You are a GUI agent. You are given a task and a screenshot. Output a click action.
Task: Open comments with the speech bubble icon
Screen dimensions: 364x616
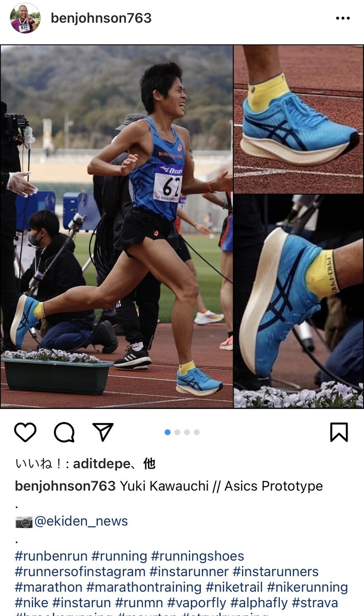pyautogui.click(x=64, y=432)
